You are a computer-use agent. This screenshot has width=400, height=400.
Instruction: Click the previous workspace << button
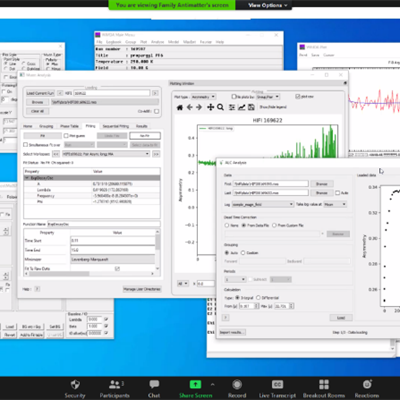[56, 154]
